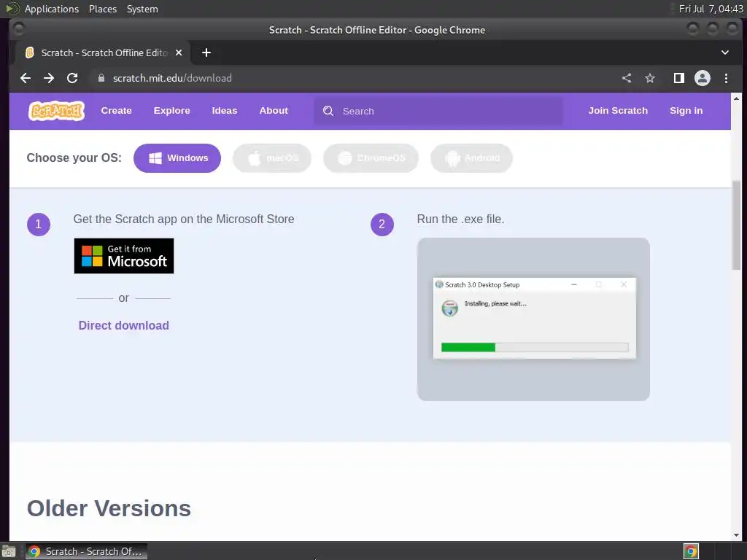Open the Create menu item
The height and width of the screenshot is (560, 747).
116,111
